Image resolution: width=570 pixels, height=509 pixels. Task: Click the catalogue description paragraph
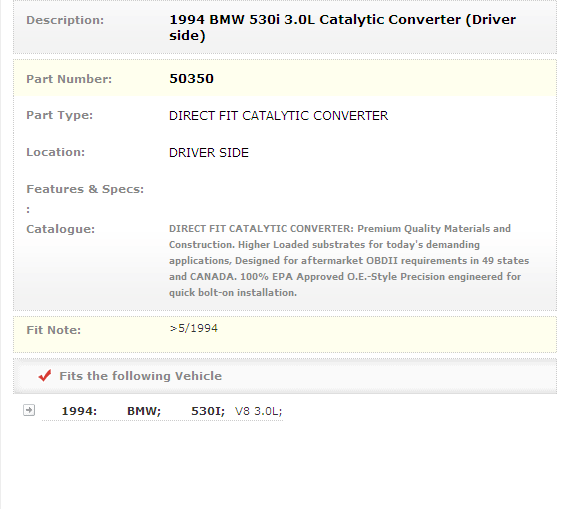349,260
